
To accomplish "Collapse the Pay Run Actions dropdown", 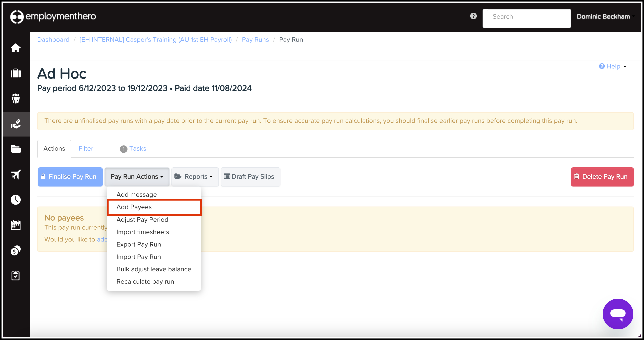I will pos(137,177).
